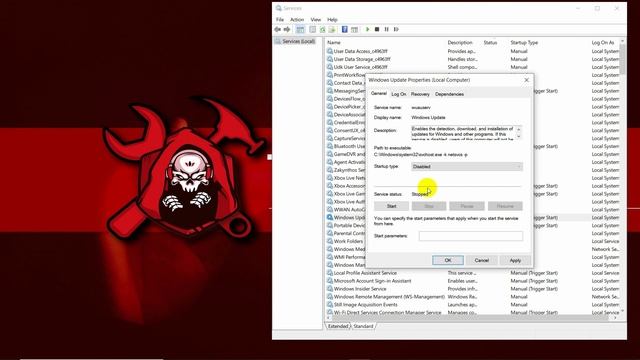Click gear icon beside Windows Remote Management

[x=330, y=297]
